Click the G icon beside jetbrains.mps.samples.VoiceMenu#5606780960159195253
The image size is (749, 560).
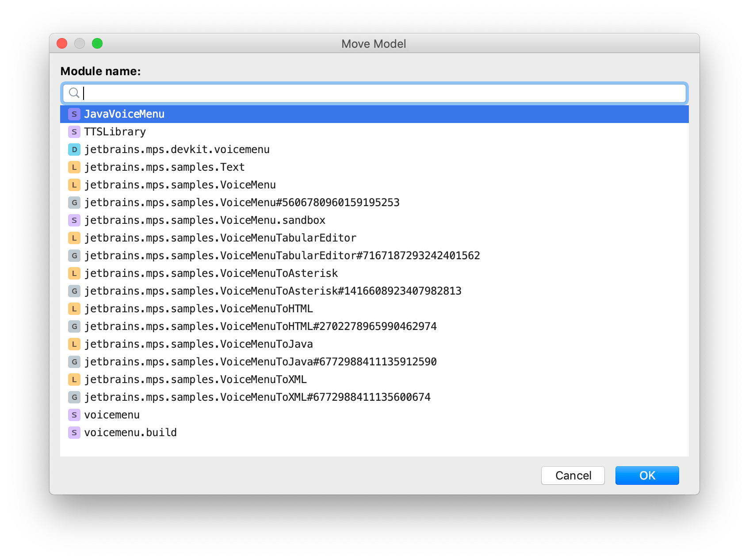click(x=74, y=202)
